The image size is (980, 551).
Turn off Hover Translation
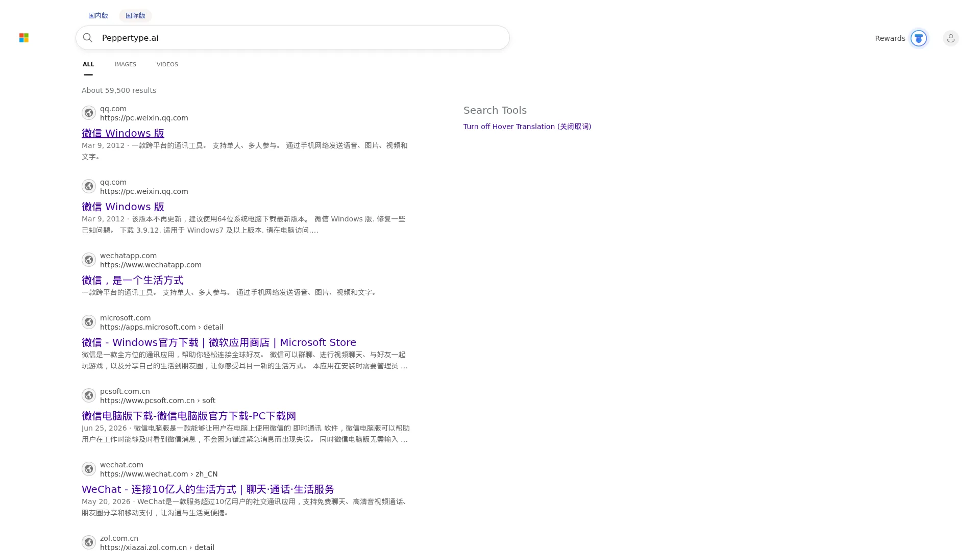pos(527,127)
